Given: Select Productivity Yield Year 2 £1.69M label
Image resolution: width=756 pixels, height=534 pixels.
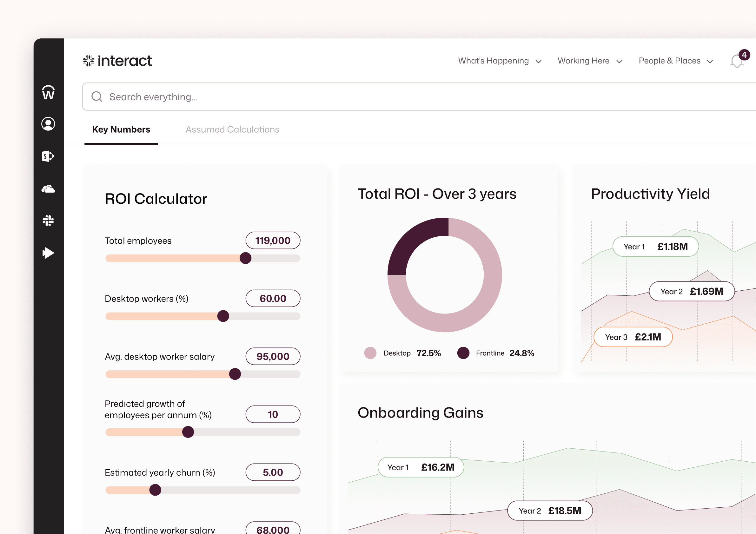Looking at the screenshot, I should pos(692,291).
